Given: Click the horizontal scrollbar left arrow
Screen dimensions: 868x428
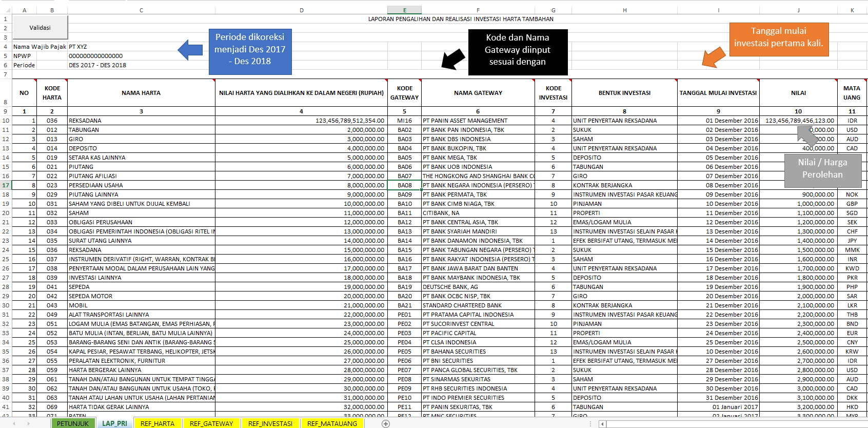Looking at the screenshot, I should click(603, 424).
